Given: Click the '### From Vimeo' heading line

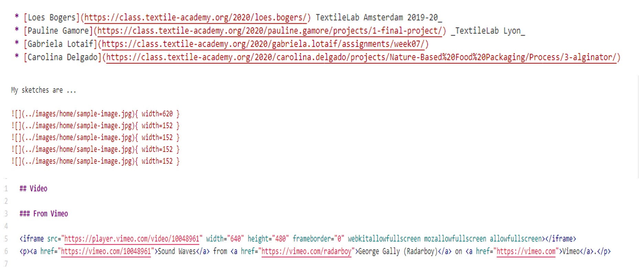Looking at the screenshot, I should coord(44,214).
